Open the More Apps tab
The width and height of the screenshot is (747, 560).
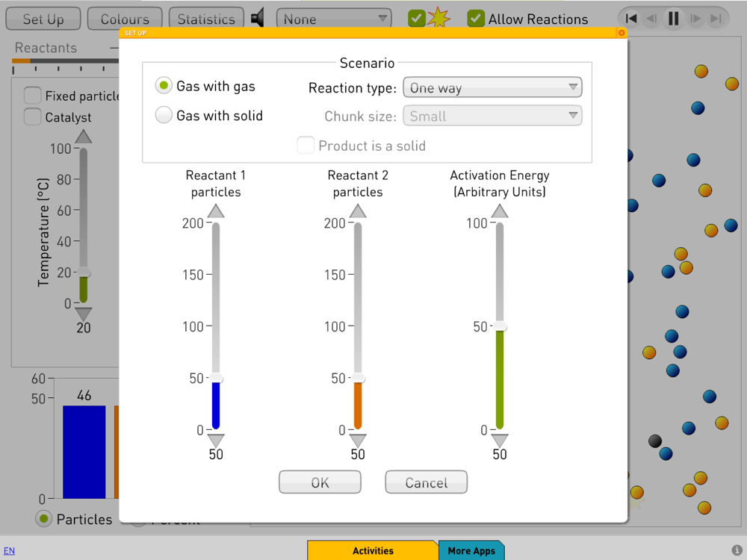click(x=471, y=550)
